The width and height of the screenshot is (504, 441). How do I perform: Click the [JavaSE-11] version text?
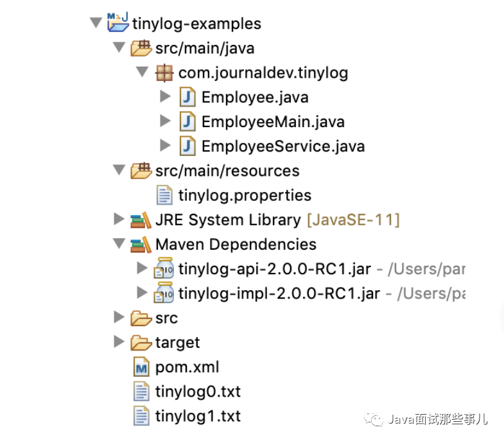click(x=353, y=220)
